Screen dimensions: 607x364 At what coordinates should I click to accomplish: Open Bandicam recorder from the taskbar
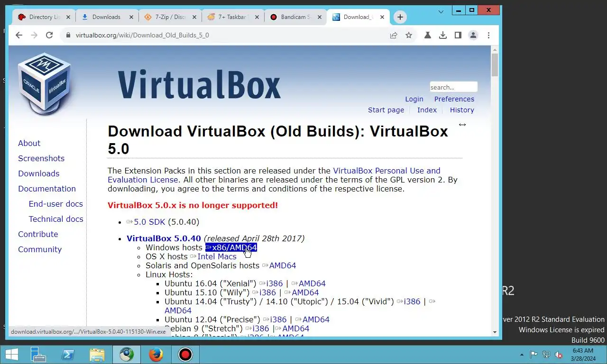(185, 355)
